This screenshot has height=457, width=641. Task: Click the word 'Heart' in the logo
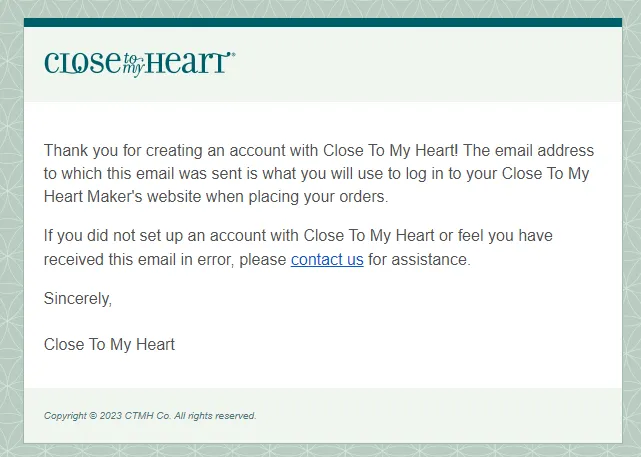pos(188,63)
